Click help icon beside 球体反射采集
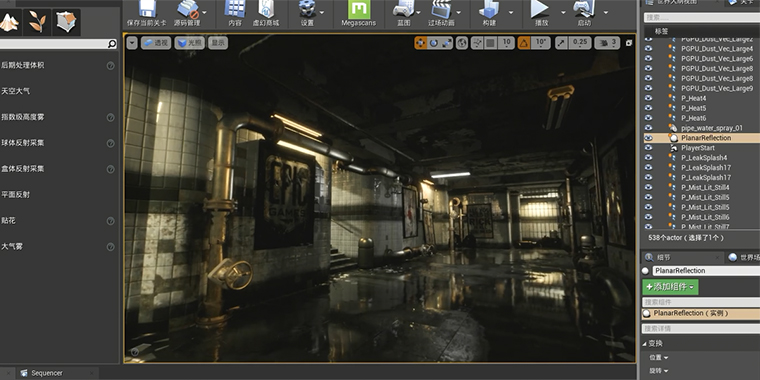The width and height of the screenshot is (760, 380). click(x=111, y=143)
